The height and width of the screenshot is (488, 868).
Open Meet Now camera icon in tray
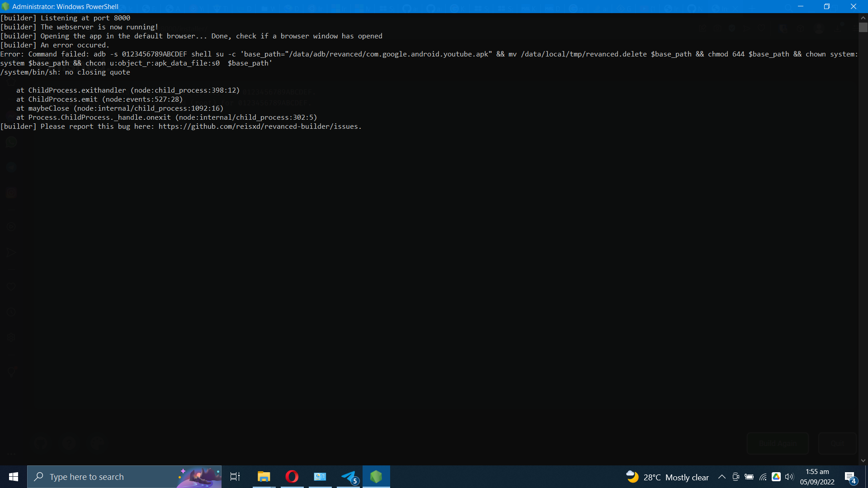[736, 477]
